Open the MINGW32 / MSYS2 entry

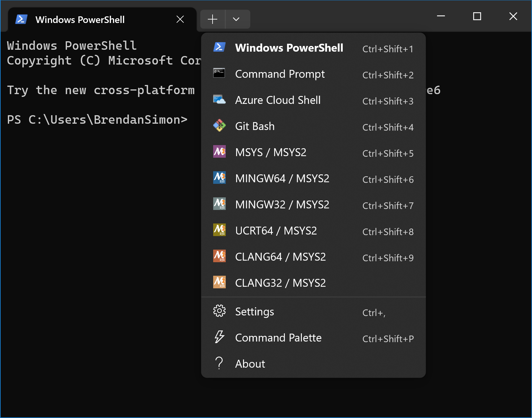point(282,204)
